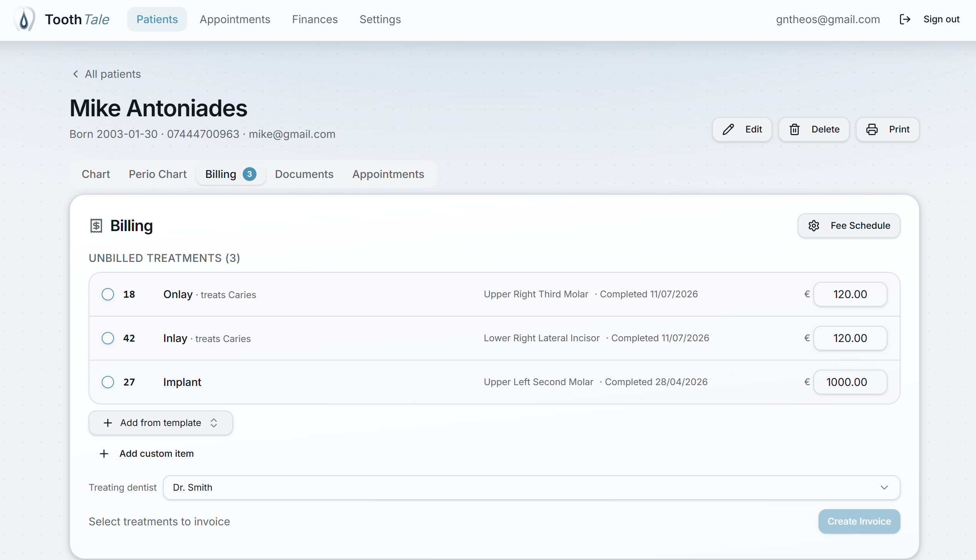Viewport: 976px width, 560px height.
Task: Switch to the Perio Chart tab
Action: coord(158,174)
